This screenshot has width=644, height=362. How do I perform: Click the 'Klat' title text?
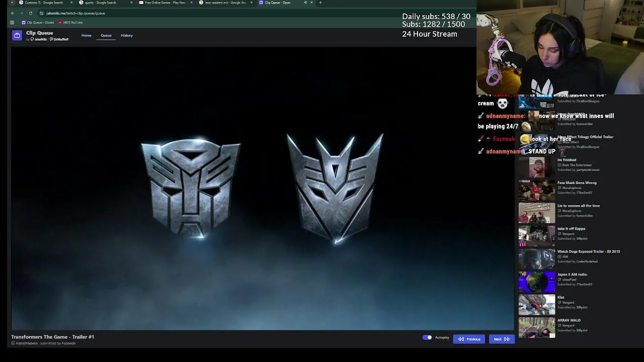coord(561,297)
